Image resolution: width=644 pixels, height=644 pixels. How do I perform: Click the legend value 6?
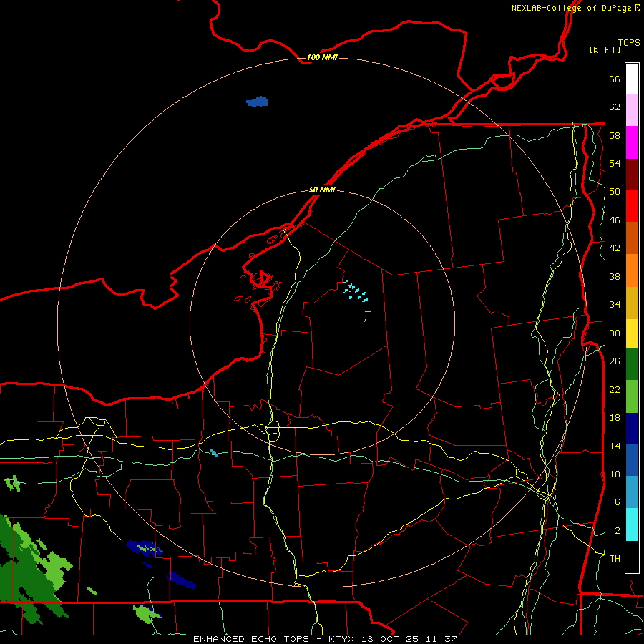[x=617, y=502]
